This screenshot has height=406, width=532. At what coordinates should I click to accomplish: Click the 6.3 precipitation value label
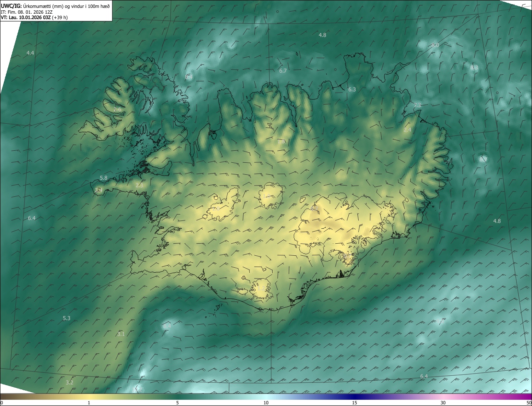(352, 90)
